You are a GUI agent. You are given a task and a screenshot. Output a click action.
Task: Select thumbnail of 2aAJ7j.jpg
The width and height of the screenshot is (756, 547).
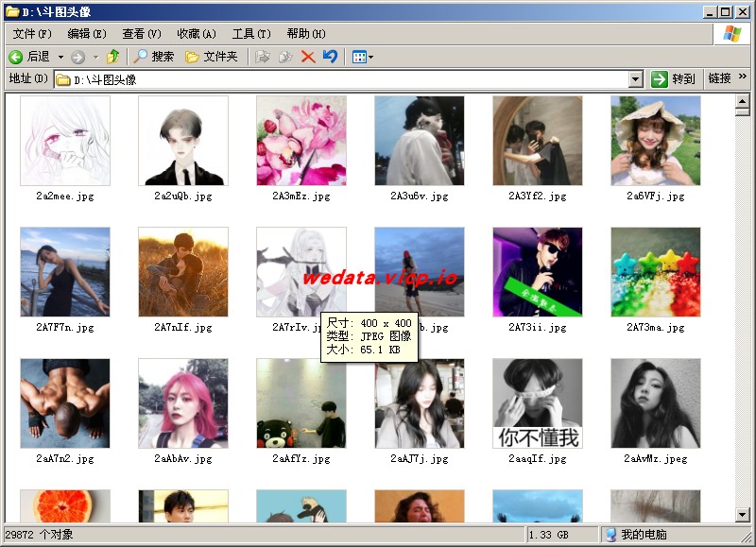pos(420,403)
